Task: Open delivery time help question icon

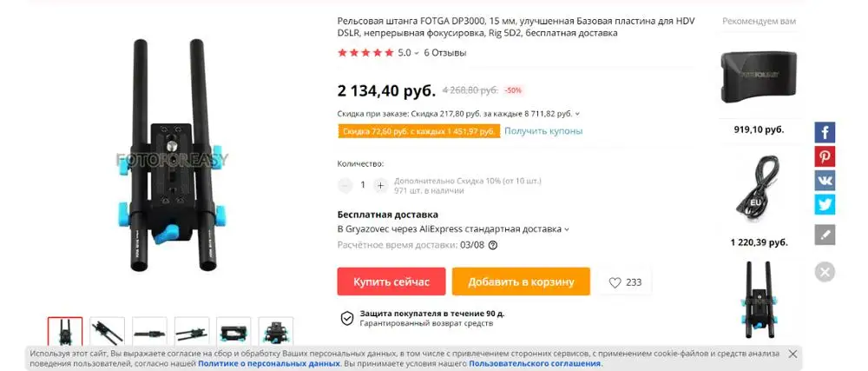Action: pyautogui.click(x=493, y=245)
